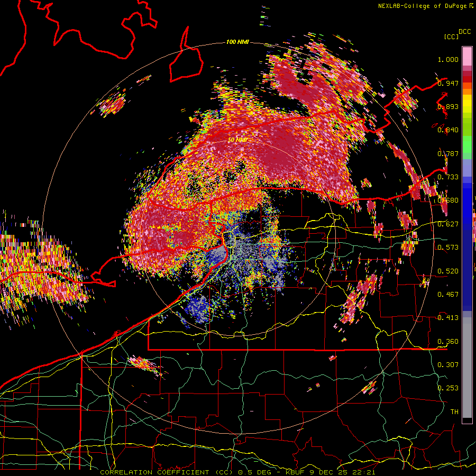This screenshot has height=476, width=476.
Task: Click the gray segment of the color bar
Action: coord(467,368)
